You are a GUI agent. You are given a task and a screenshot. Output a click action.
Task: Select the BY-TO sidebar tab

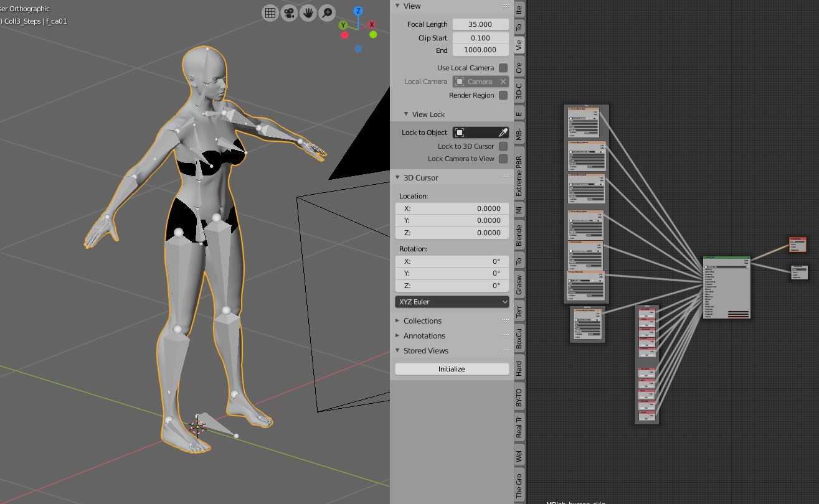coord(519,397)
